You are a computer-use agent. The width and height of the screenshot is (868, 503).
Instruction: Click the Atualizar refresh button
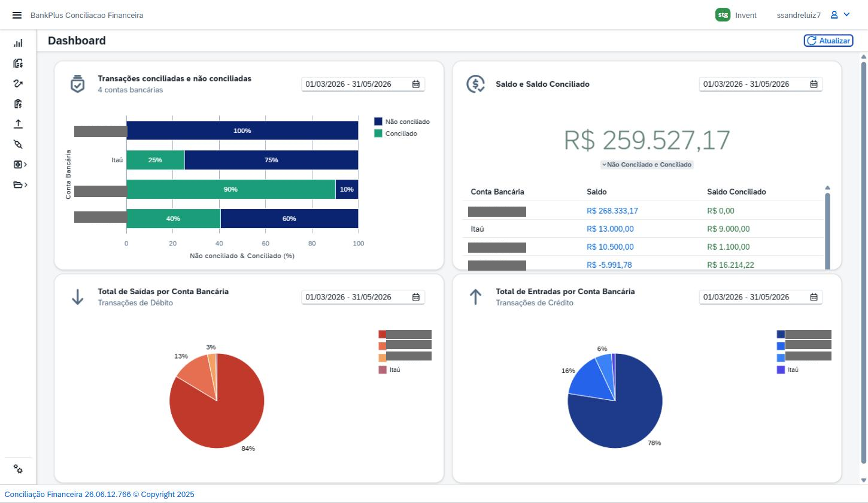tap(828, 41)
